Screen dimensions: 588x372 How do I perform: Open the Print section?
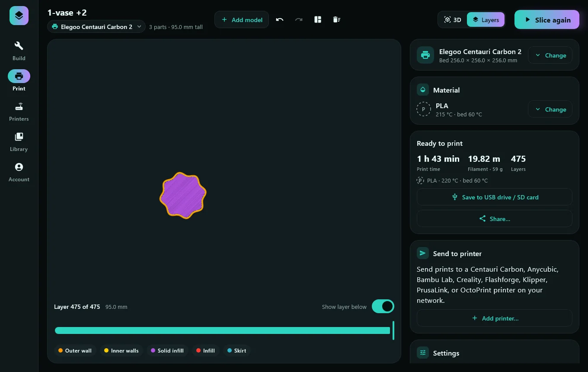(x=19, y=81)
